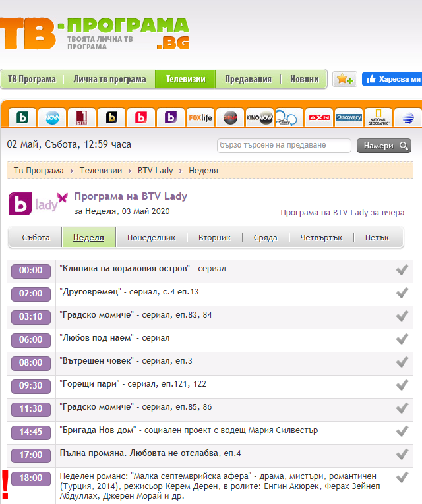Toggle checkmark for the 00:00 program
The image size is (422, 504).
(x=402, y=270)
